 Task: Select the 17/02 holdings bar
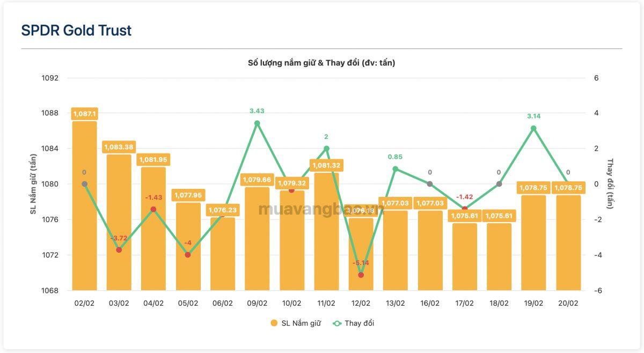[x=464, y=256]
